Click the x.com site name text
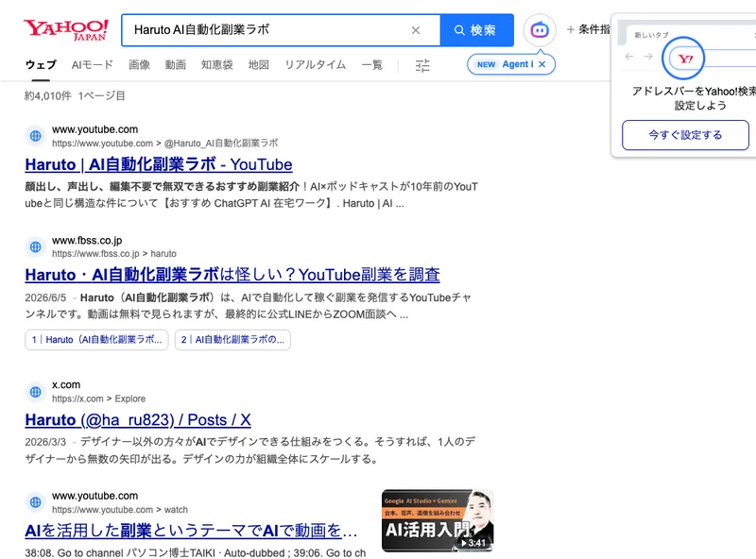The height and width of the screenshot is (559, 756). tap(66, 384)
